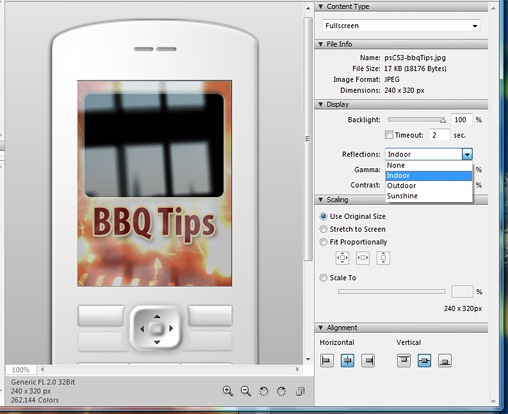The width and height of the screenshot is (508, 414).
Task: Enable the Timeout checkbox
Action: click(389, 135)
